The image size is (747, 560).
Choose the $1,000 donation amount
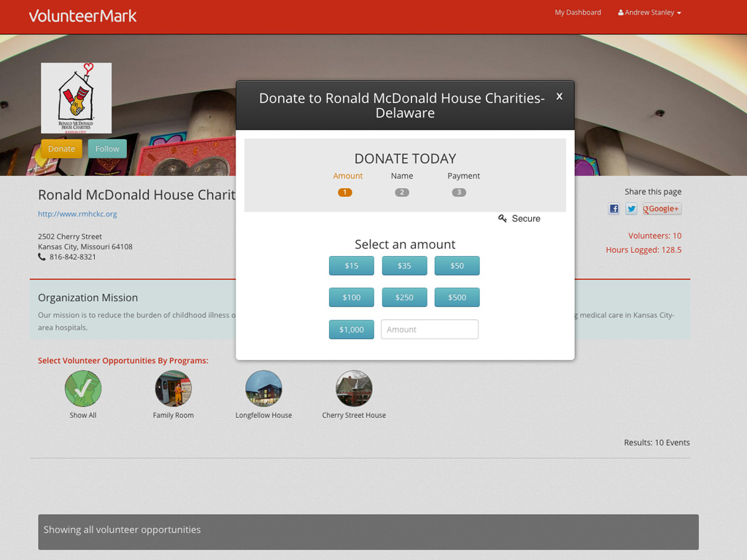point(352,330)
